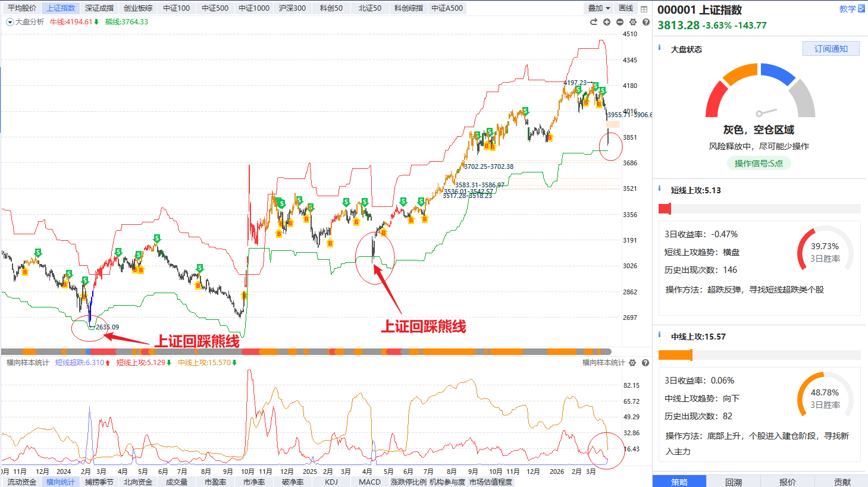Toggle the 教学 checkbox
This screenshot has width=868, height=487.
coord(861,9)
